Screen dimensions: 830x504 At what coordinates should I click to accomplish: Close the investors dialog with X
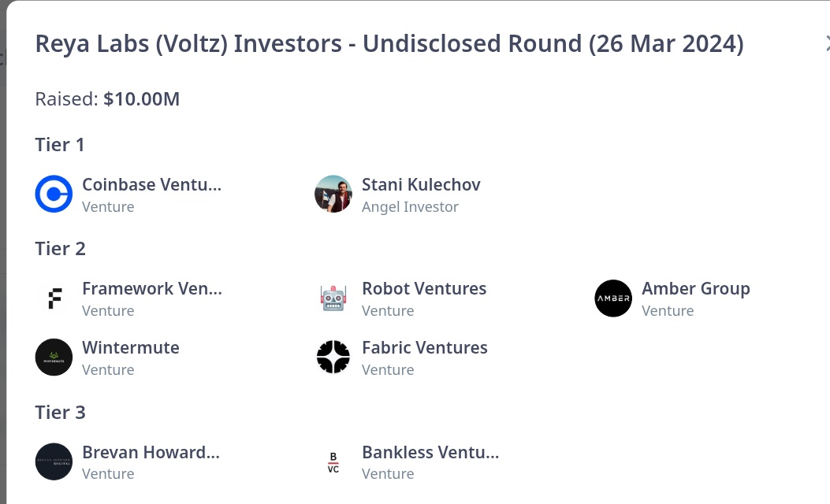click(x=827, y=43)
